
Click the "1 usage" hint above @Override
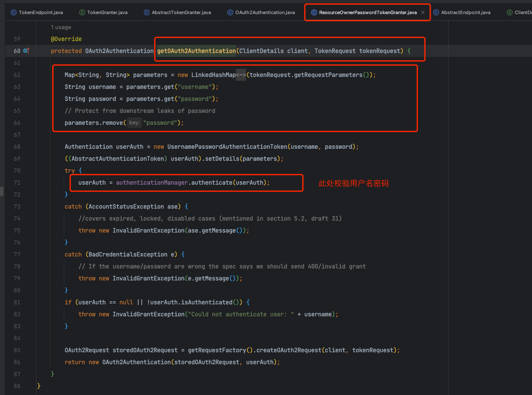61,27
